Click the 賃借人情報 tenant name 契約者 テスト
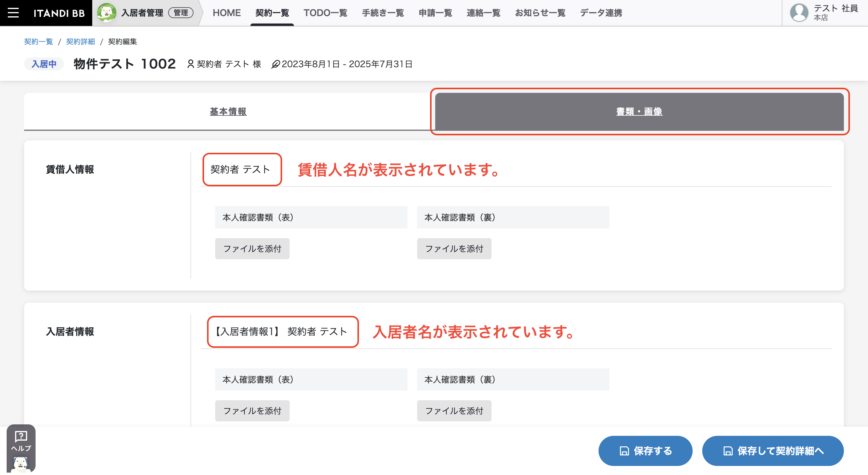868x475 pixels. pyautogui.click(x=240, y=169)
